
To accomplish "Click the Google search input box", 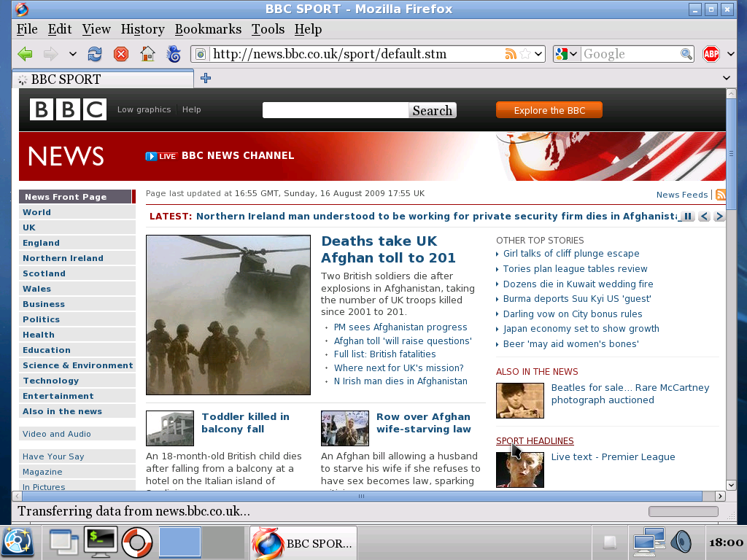I will (x=631, y=54).
